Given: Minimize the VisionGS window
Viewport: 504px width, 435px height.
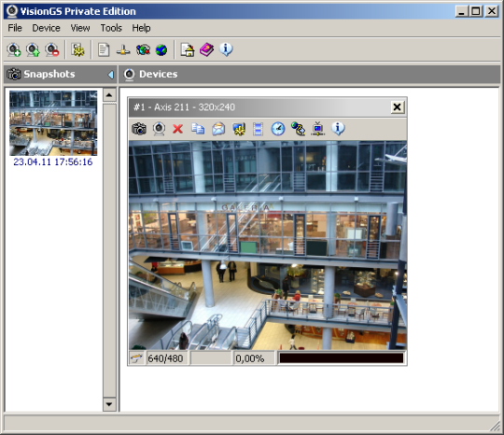Looking at the screenshot, I should point(462,11).
